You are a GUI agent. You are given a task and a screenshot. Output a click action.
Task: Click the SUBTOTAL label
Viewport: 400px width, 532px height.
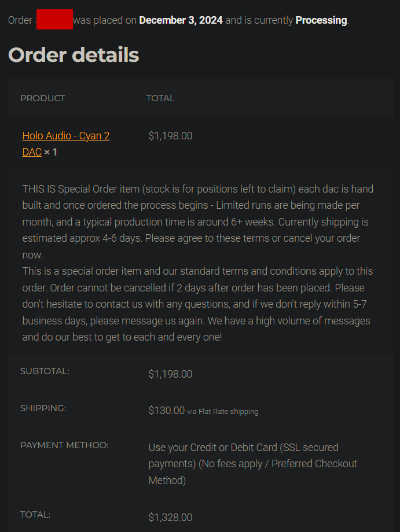click(x=45, y=371)
